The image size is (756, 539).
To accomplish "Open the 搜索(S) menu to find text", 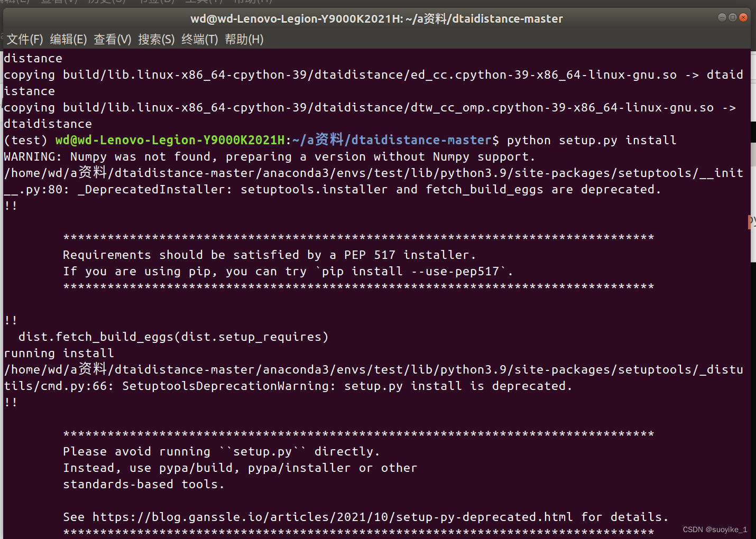I will (x=156, y=39).
